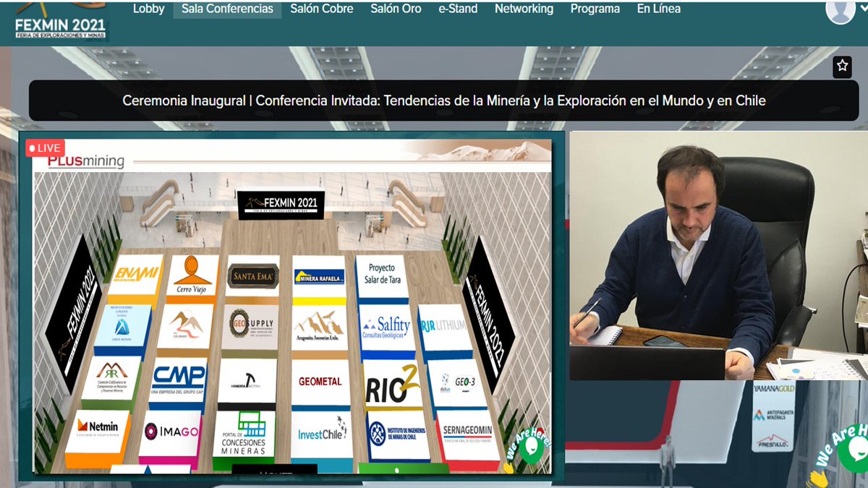Click the Salfity Consultas Geológicas stand
Screen dimensions: 868x488
point(387,327)
